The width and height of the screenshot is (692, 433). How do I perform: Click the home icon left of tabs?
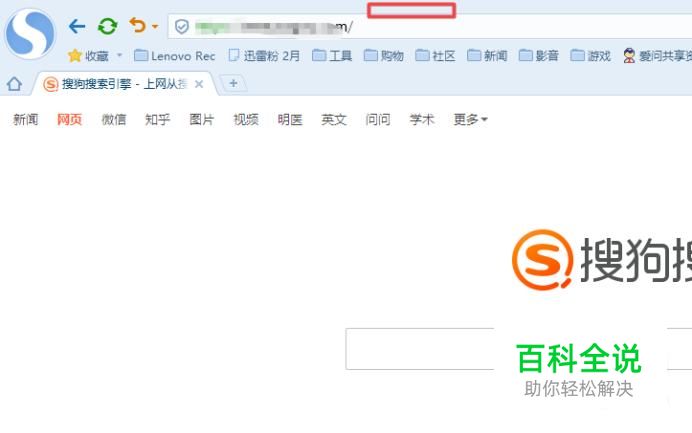14,83
